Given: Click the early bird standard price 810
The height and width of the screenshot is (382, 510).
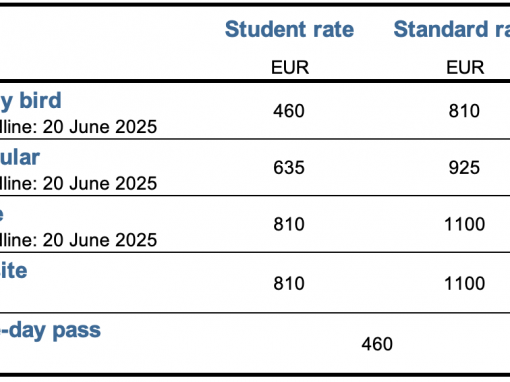Looking at the screenshot, I should click(x=464, y=111).
